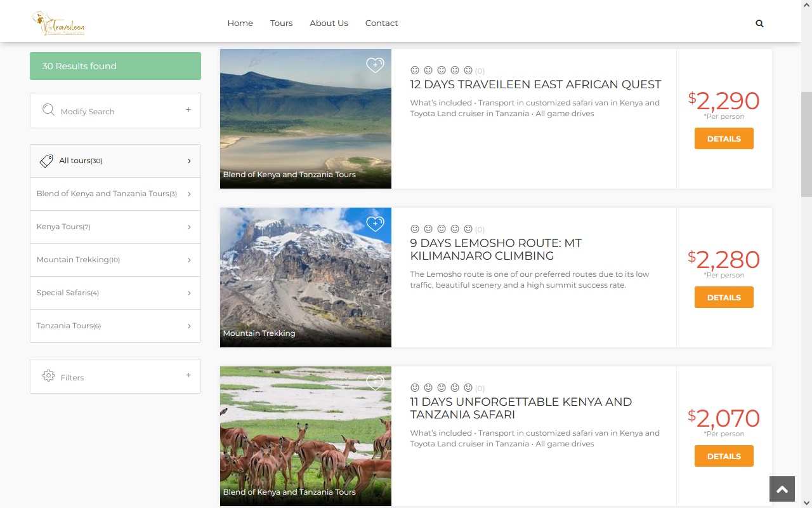
Task: Click the Modify Search magnifier icon
Action: click(x=48, y=110)
